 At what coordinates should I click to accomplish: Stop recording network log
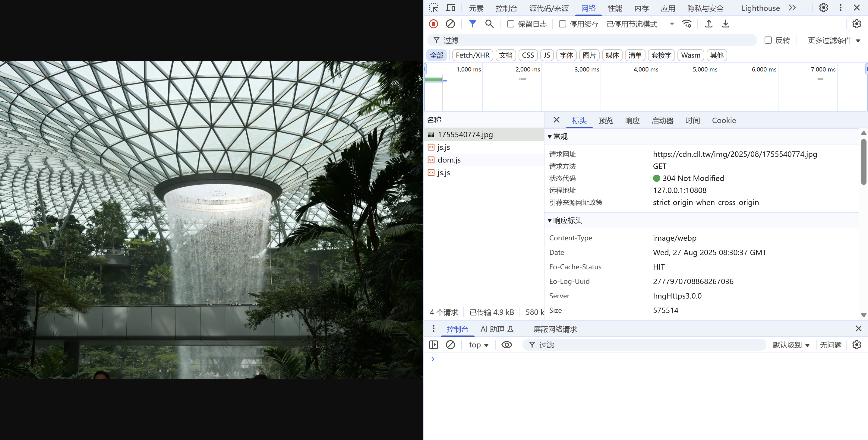[433, 24]
